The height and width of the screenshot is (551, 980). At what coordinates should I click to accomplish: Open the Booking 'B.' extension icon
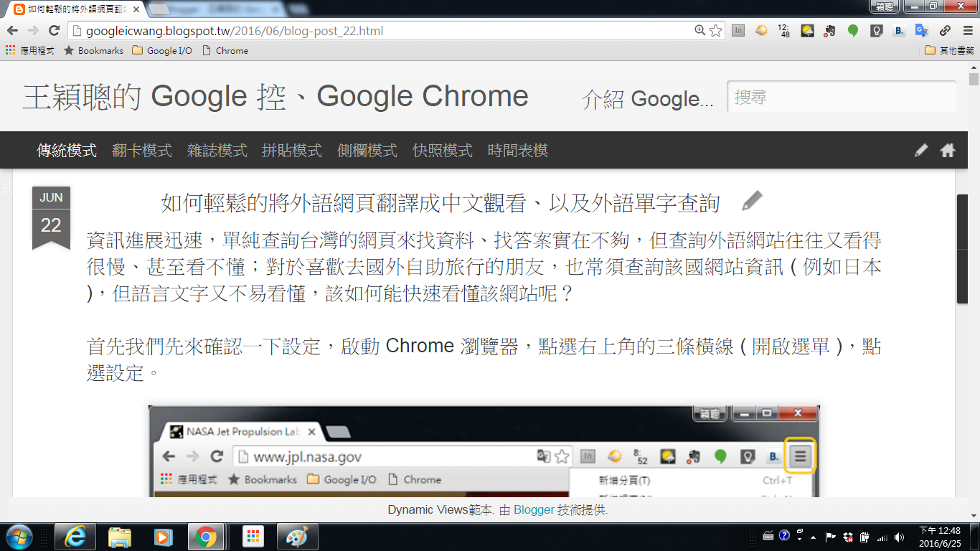tap(899, 31)
